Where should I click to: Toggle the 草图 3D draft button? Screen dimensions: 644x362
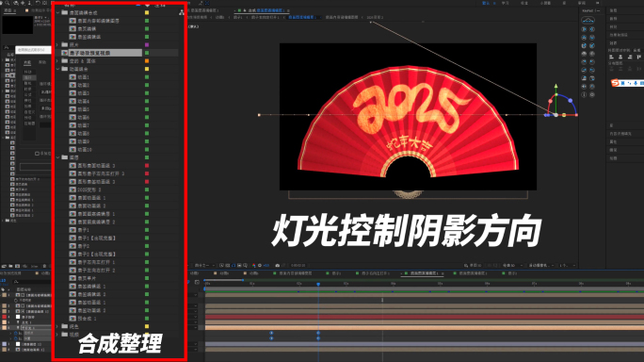click(x=474, y=265)
